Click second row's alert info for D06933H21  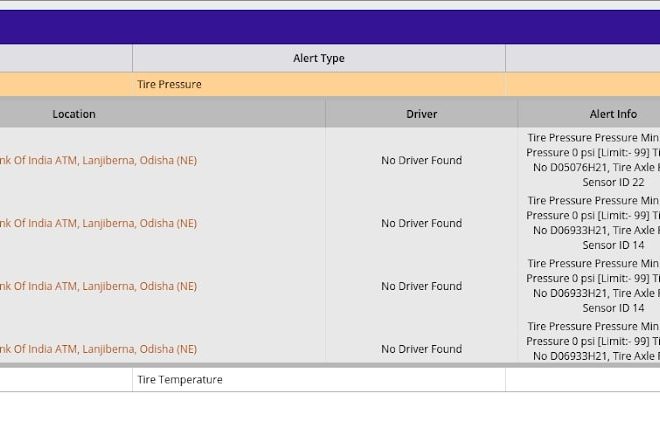coord(592,223)
